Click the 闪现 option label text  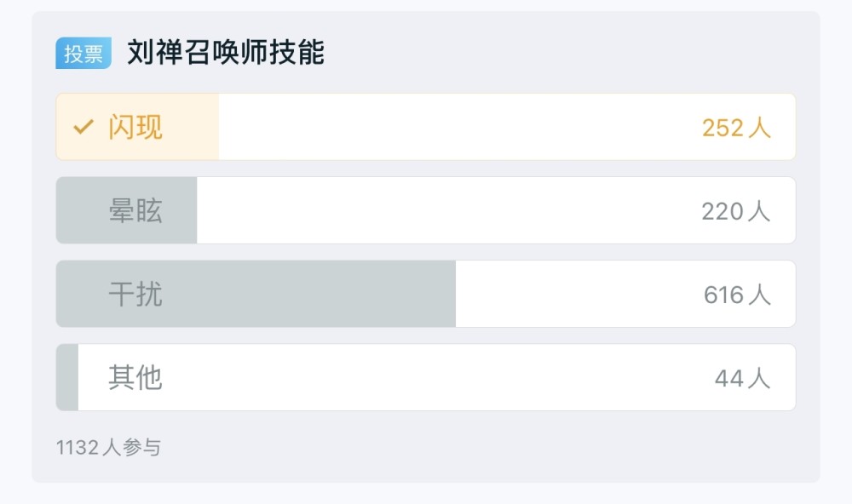[135, 127]
